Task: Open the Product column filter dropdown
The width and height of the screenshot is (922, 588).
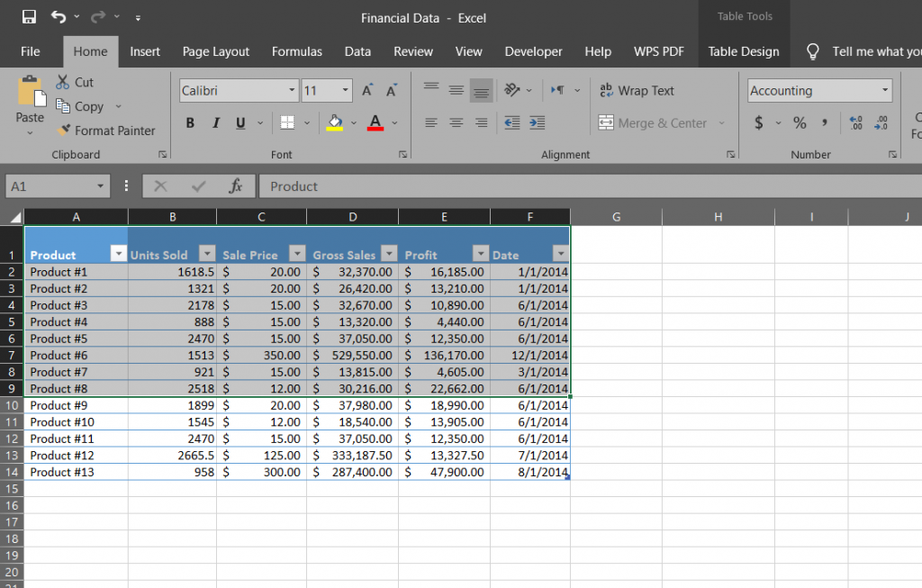Action: [x=117, y=255]
